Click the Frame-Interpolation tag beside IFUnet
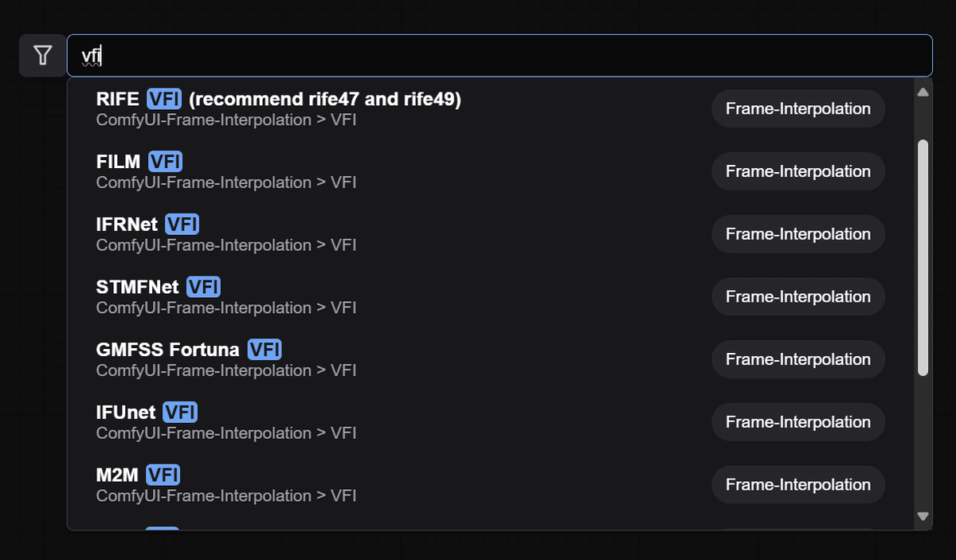Image resolution: width=956 pixels, height=560 pixels. click(x=797, y=421)
